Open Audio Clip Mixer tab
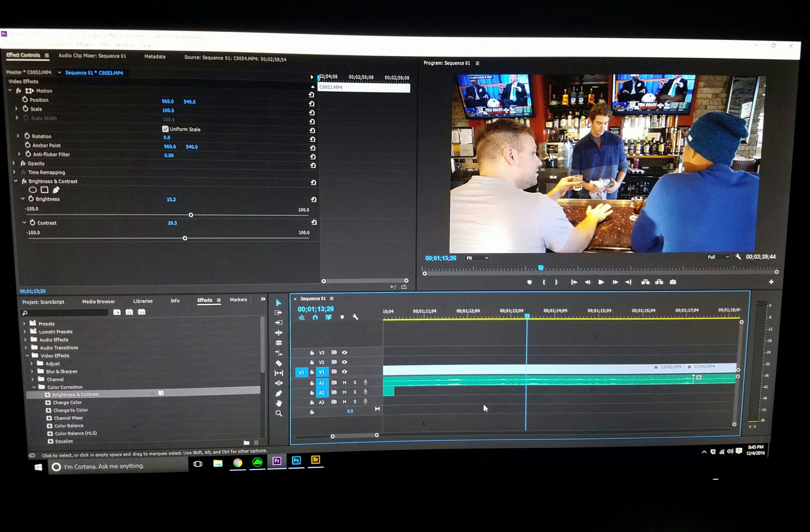 (x=92, y=56)
